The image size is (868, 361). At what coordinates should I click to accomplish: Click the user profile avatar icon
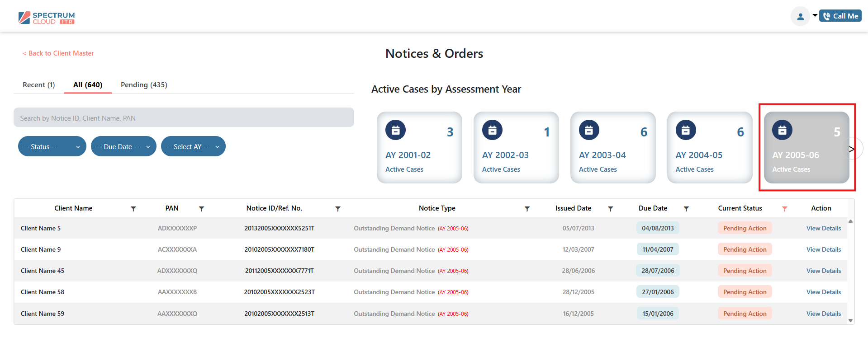coord(800,17)
